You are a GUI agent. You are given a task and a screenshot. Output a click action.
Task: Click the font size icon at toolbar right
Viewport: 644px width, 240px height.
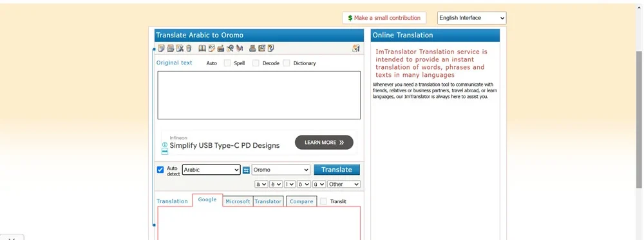click(x=355, y=48)
